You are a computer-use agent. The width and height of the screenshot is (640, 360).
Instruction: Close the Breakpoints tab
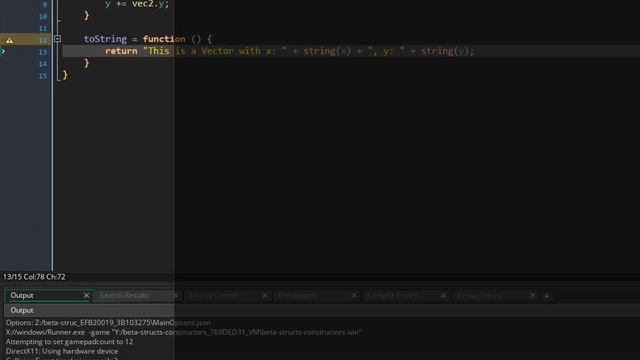(x=354, y=295)
